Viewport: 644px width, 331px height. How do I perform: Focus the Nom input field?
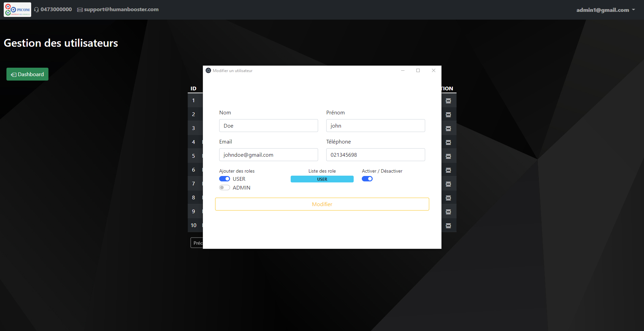tap(268, 126)
